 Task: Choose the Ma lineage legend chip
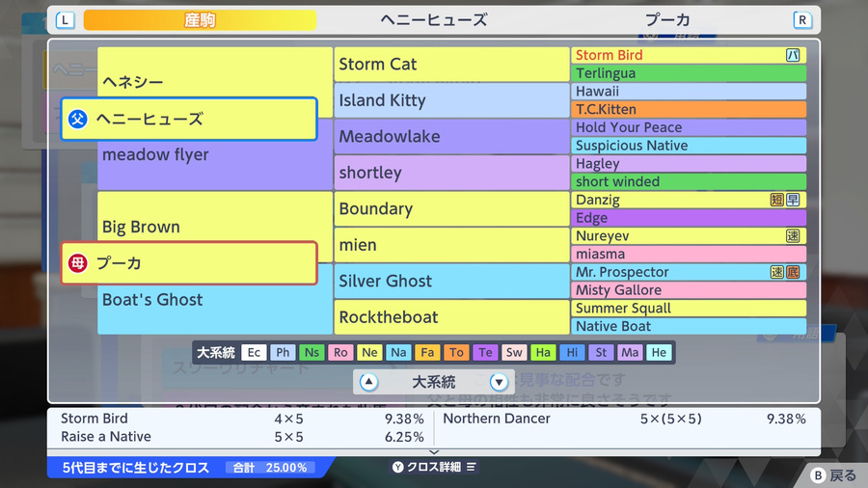(630, 352)
